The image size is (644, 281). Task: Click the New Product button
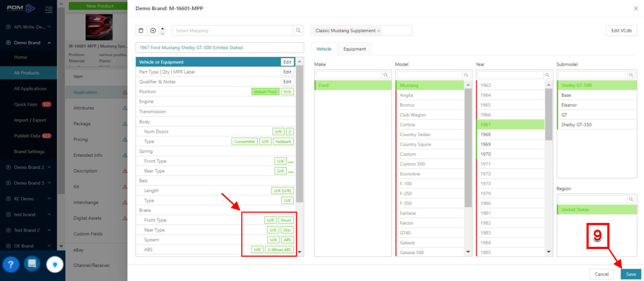(x=100, y=6)
